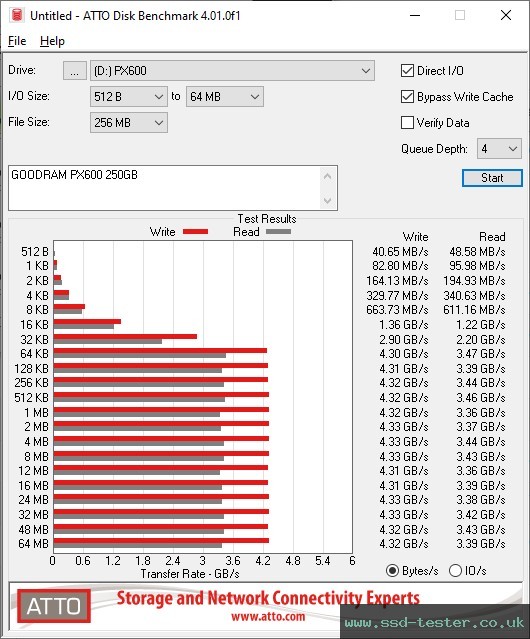Screen dimensions: 530x639
Task: Click the www.atto.com link in the banner
Action: tap(268, 617)
